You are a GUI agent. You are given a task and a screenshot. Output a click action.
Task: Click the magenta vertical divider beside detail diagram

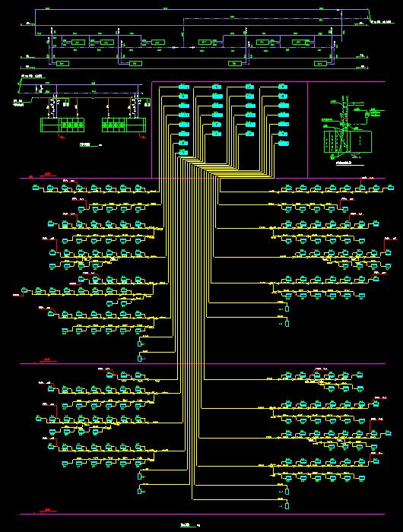point(308,130)
